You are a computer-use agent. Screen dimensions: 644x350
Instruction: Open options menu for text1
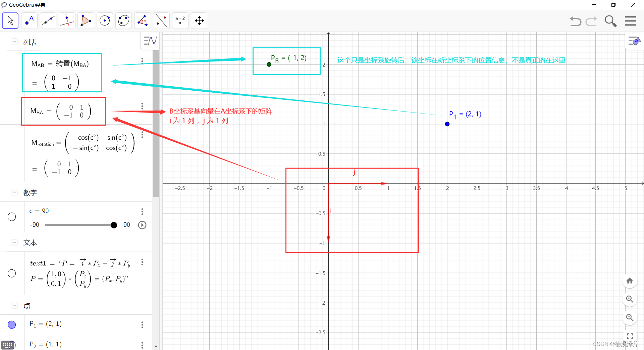[x=142, y=262]
